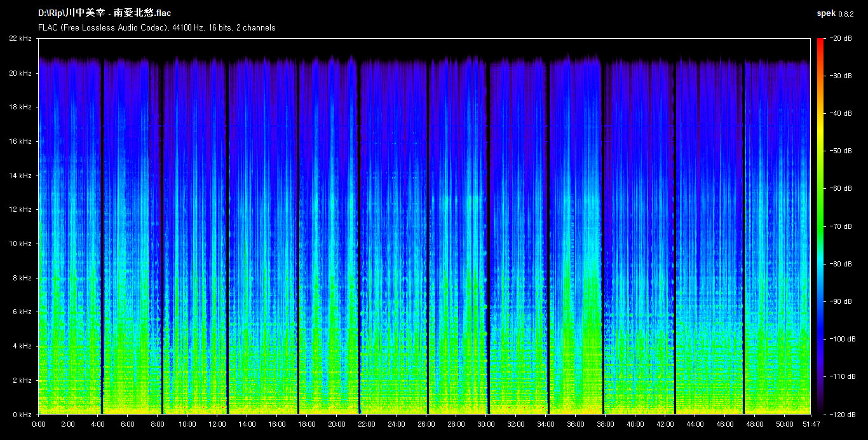Click the -70 dB scale label
The height and width of the screenshot is (440, 868).
click(841, 226)
